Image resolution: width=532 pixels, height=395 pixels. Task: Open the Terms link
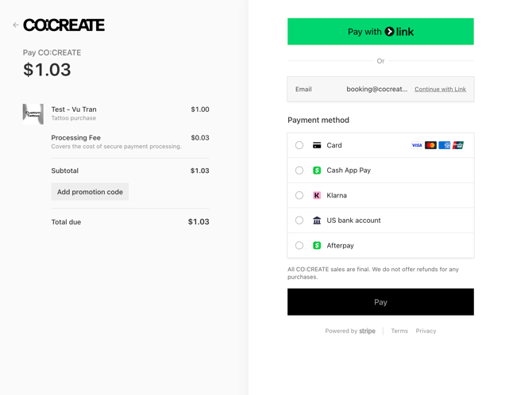[x=399, y=331]
